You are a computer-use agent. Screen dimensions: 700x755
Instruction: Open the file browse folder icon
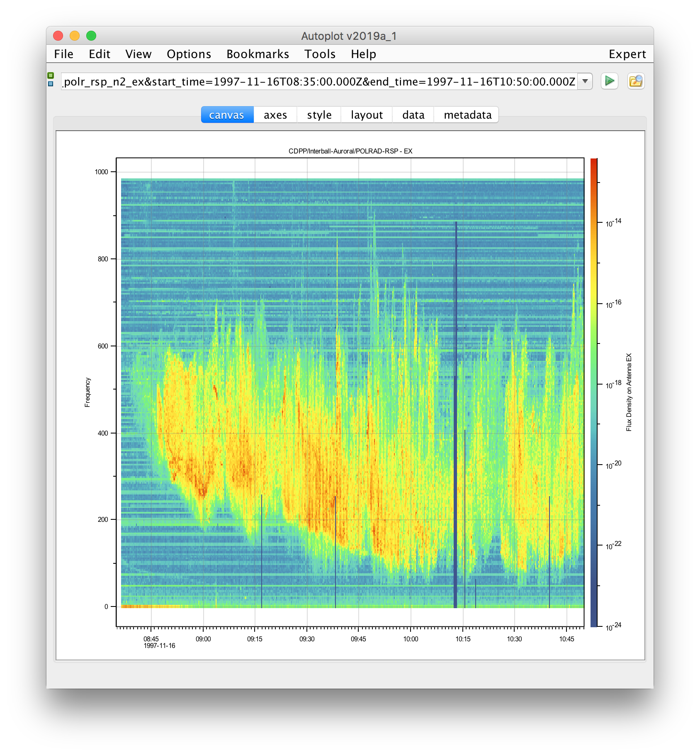[635, 81]
